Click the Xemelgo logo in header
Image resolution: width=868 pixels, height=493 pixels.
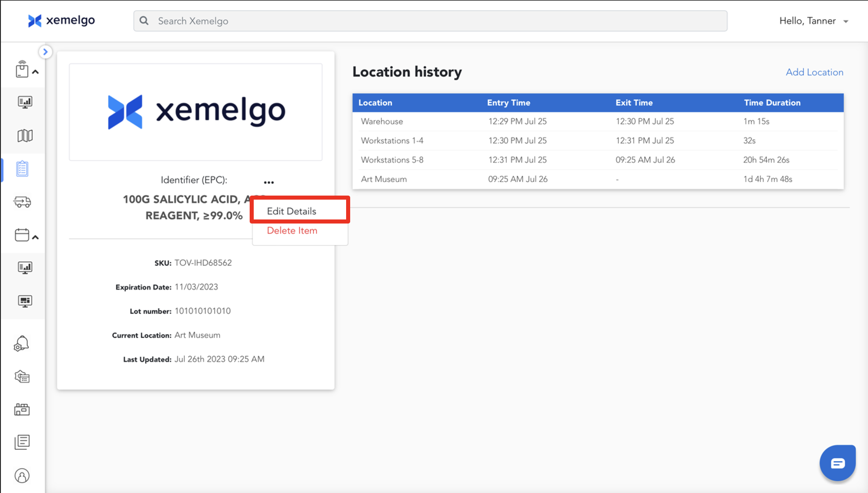[x=61, y=21]
